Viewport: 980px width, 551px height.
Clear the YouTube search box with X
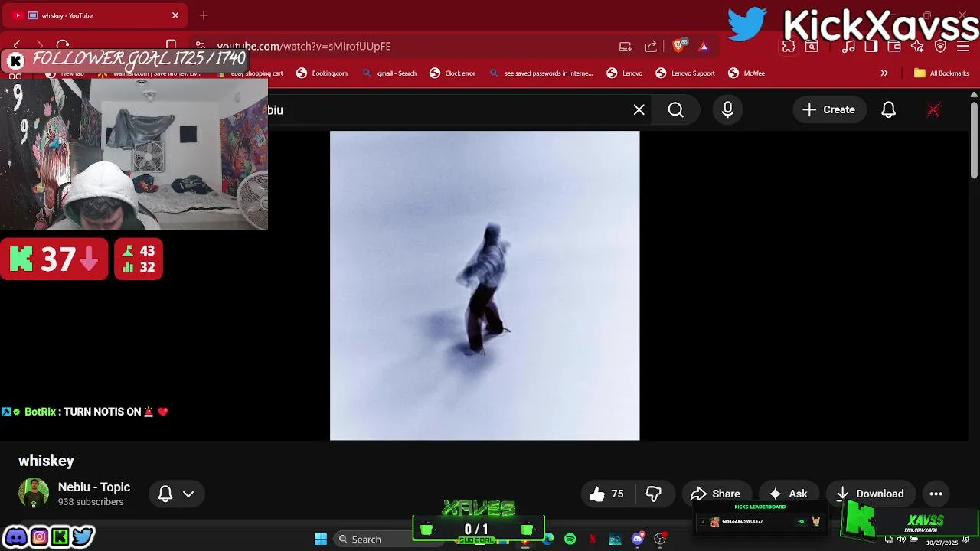point(639,110)
